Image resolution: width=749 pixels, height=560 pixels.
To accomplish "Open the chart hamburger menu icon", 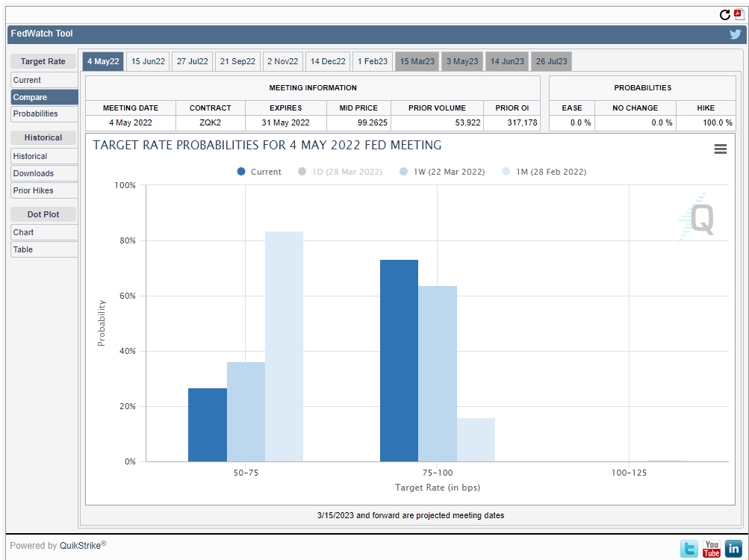I will (720, 149).
